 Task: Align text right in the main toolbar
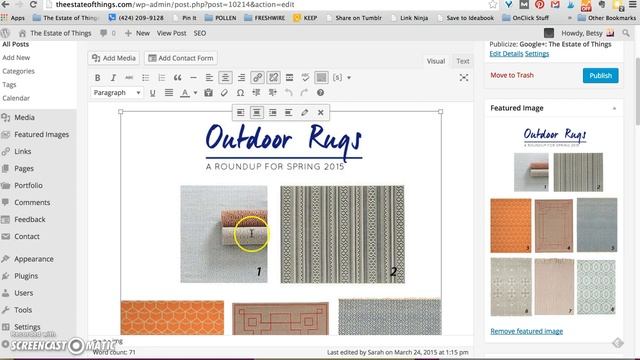click(241, 78)
